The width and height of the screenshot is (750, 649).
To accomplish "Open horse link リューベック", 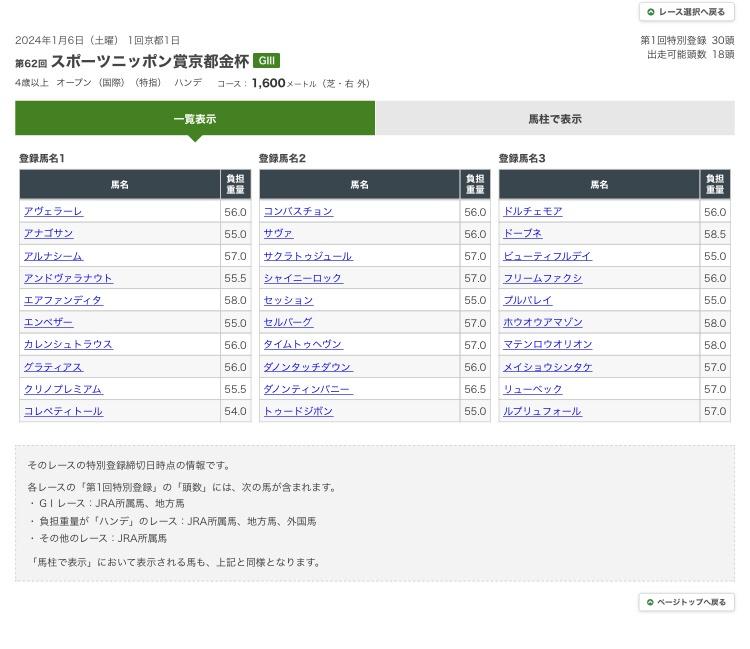I will tap(533, 389).
